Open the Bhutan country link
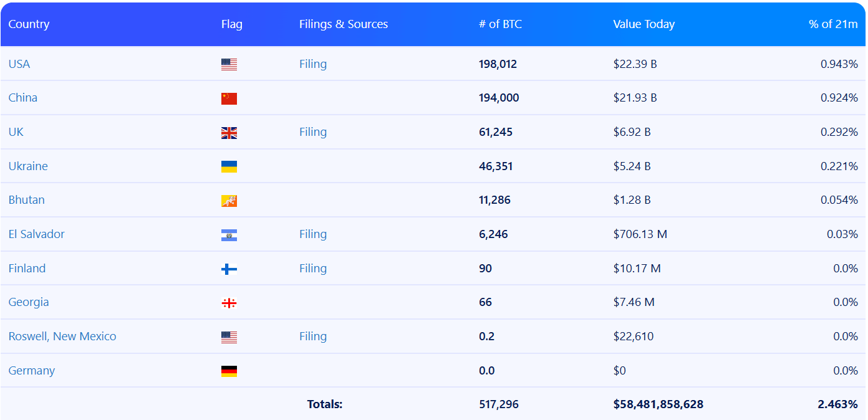 click(27, 200)
